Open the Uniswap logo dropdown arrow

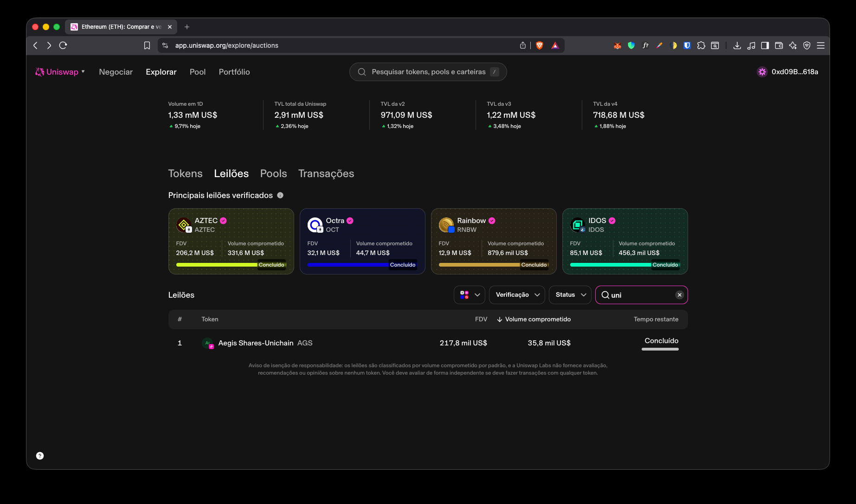pos(83,71)
